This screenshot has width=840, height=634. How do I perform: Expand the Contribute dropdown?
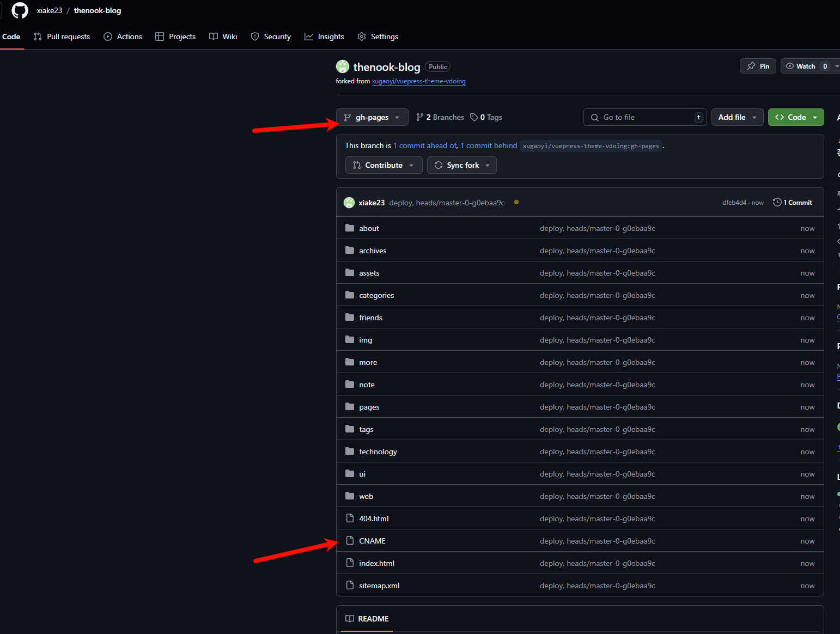[384, 165]
